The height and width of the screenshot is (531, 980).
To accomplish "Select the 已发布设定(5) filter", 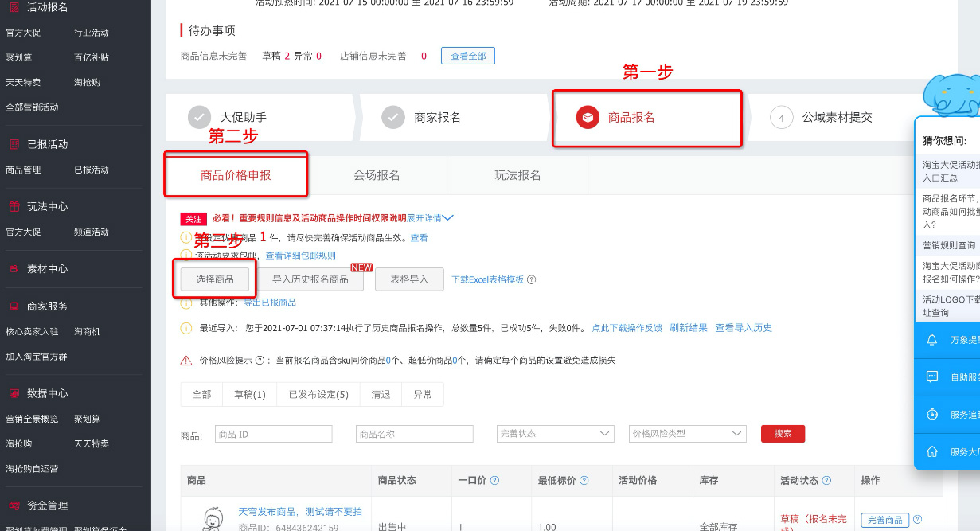I will [x=318, y=393].
